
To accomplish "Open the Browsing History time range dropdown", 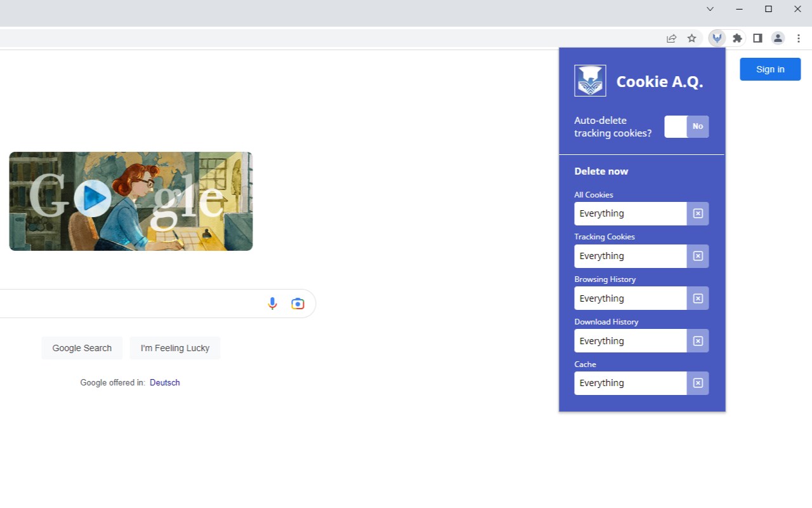I will point(631,298).
